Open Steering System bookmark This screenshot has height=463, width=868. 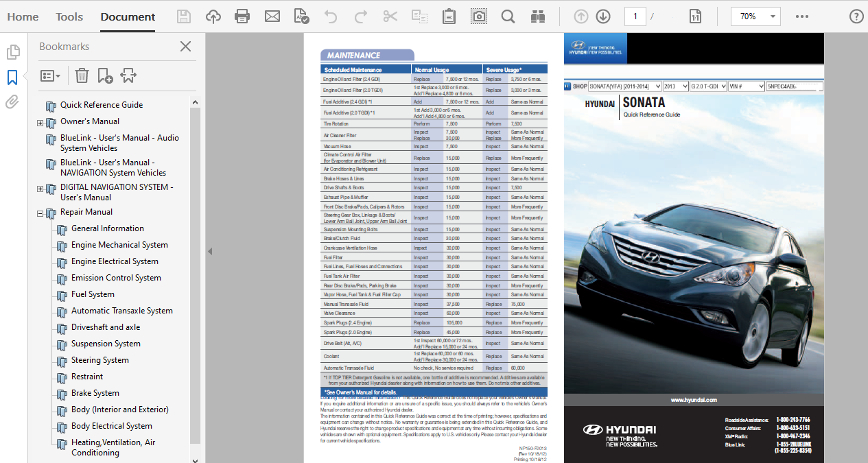tap(100, 360)
